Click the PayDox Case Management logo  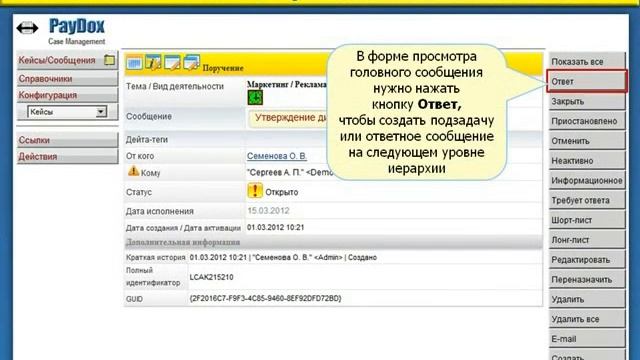(x=77, y=31)
